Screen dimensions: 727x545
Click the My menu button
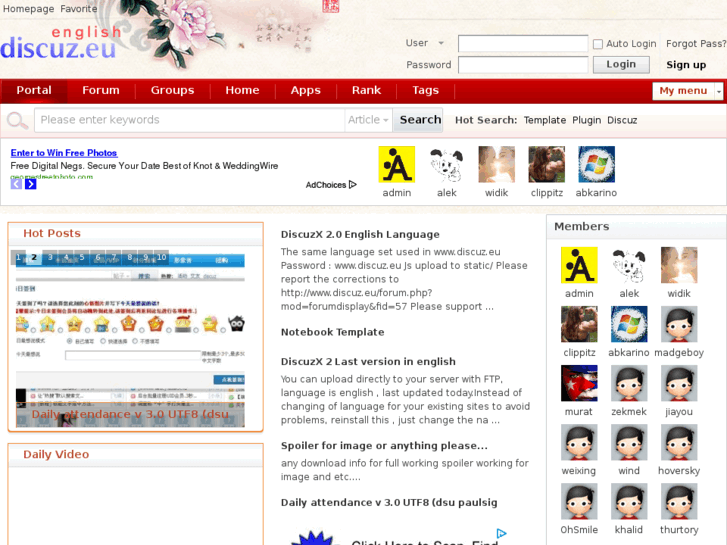[x=683, y=91]
